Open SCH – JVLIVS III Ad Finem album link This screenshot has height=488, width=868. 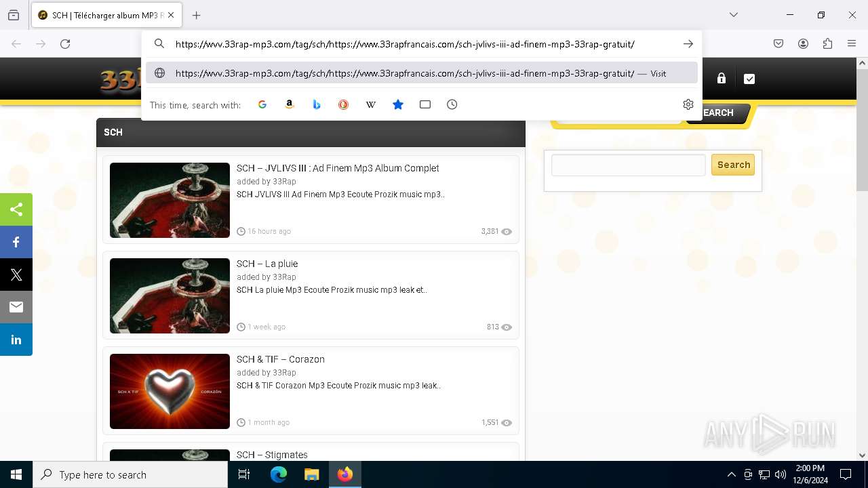pyautogui.click(x=338, y=168)
